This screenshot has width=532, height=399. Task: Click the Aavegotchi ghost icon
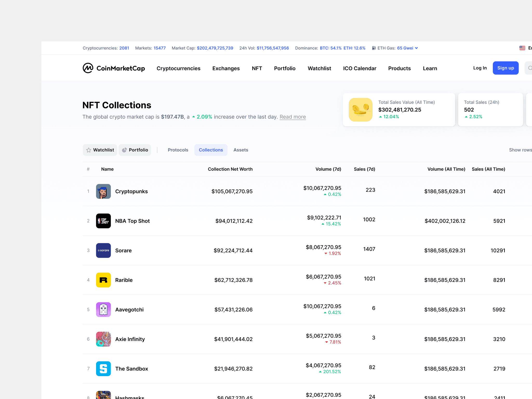coord(103,309)
